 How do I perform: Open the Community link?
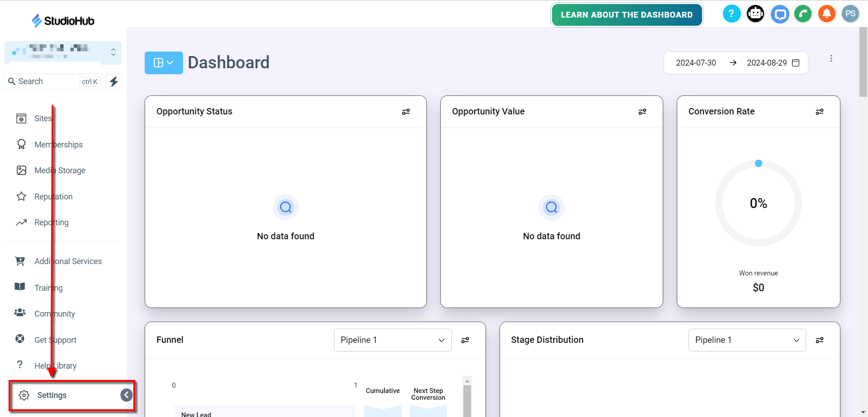click(x=55, y=313)
